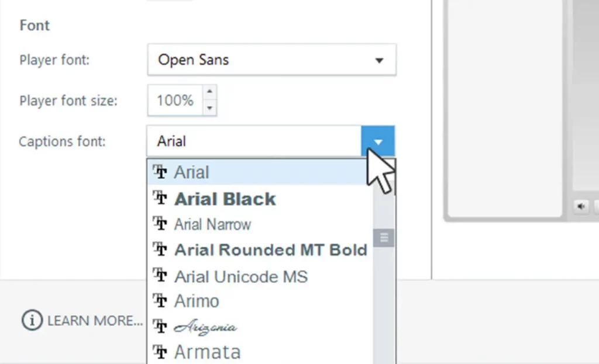This screenshot has width=599, height=364.
Task: Open the Player font dropdown
Action: pos(378,60)
